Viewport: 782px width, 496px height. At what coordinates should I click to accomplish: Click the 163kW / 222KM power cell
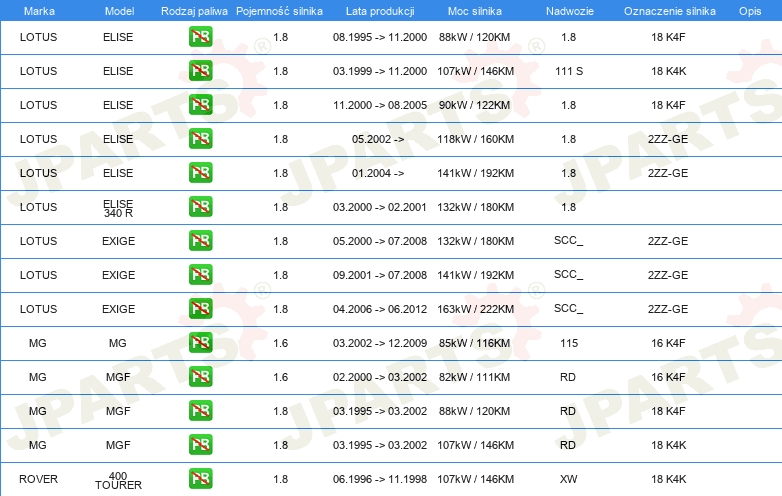[475, 309]
